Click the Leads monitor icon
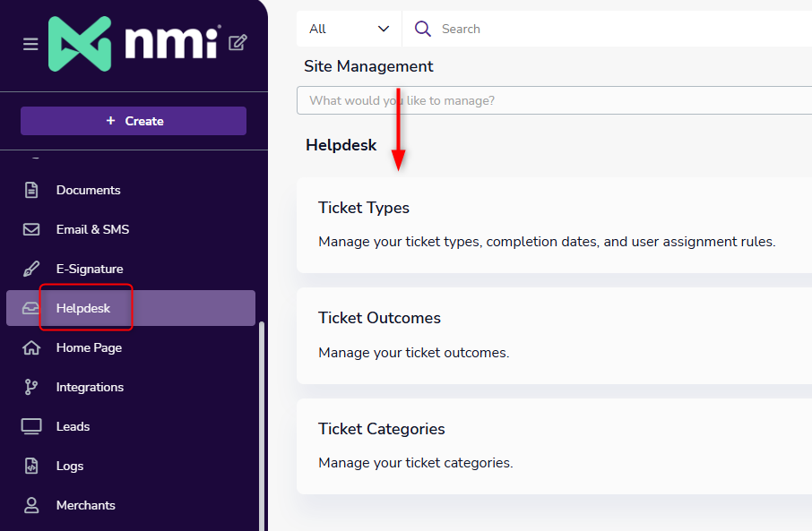 pyautogui.click(x=31, y=426)
